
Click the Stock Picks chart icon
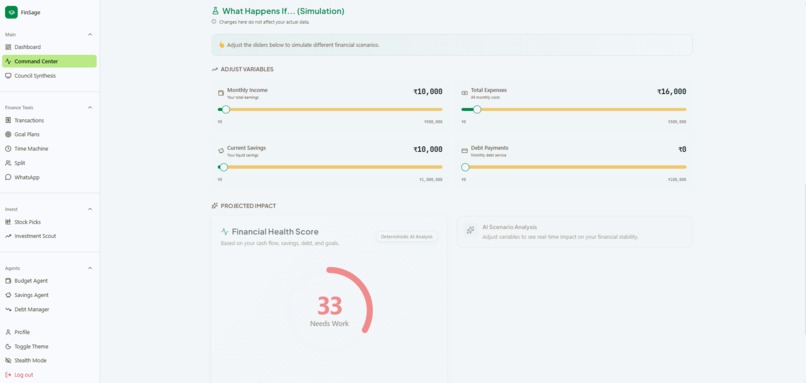[x=8, y=222]
